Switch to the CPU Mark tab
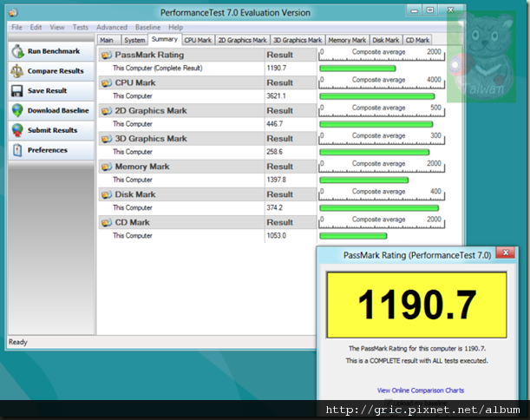The height and width of the screenshot is (420, 530). [x=198, y=40]
